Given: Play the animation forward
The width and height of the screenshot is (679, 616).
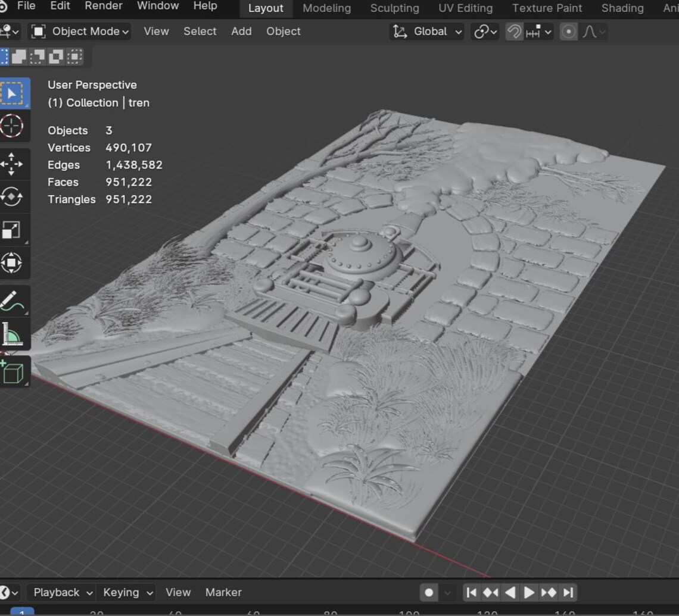Looking at the screenshot, I should (x=529, y=592).
